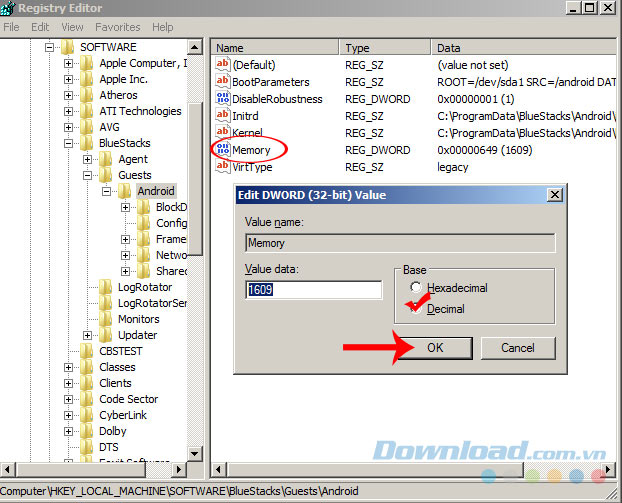Expand the Updater subkey
This screenshot has width=622, height=503.
tap(88, 336)
